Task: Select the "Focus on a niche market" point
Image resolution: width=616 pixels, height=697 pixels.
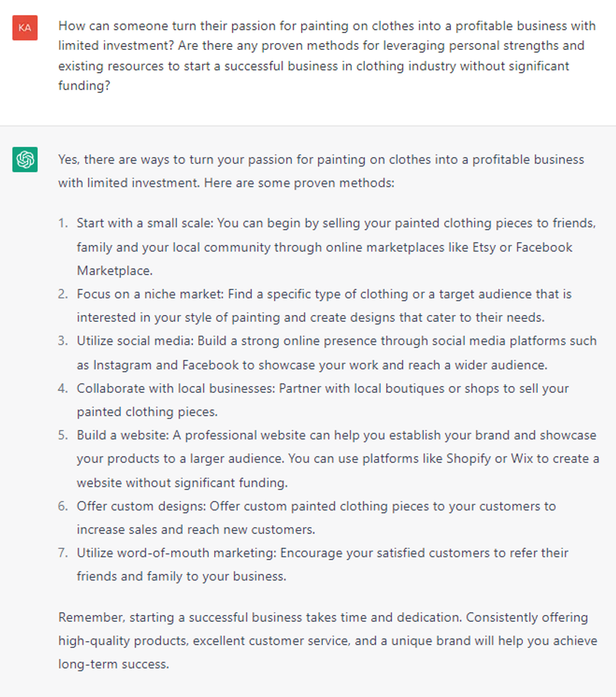Action: click(x=324, y=306)
